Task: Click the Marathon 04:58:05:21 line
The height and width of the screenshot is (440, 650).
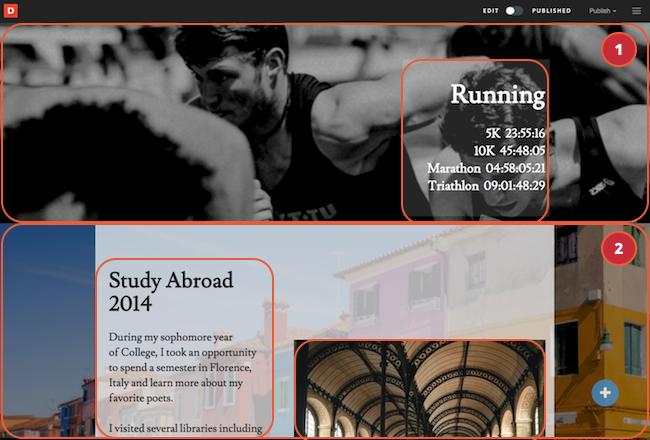Action: pos(486,168)
